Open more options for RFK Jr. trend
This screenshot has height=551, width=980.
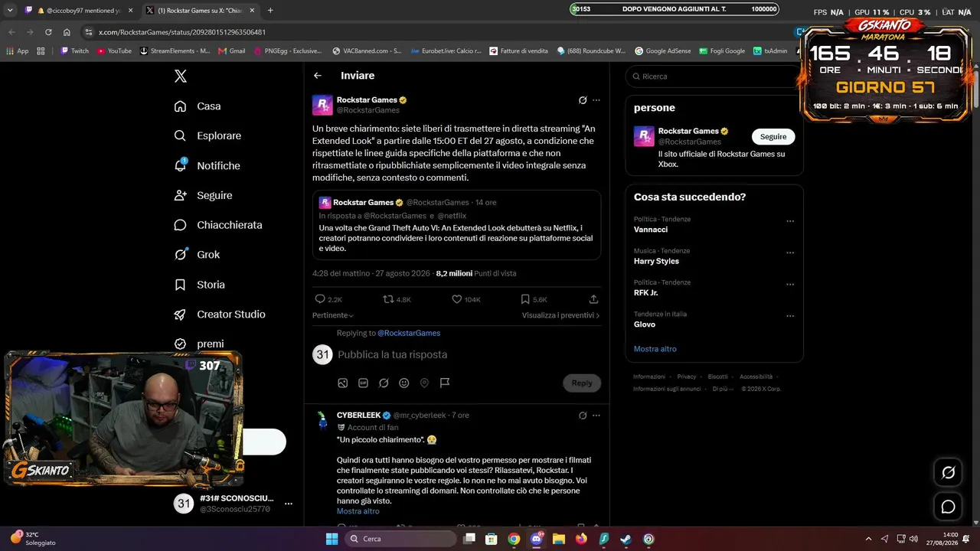790,284
